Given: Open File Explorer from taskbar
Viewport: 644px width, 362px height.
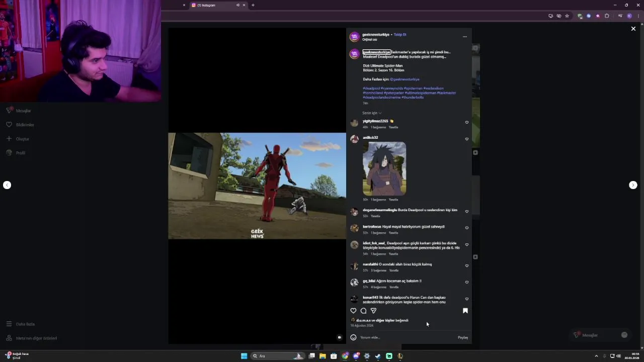Looking at the screenshot, I should (323, 356).
